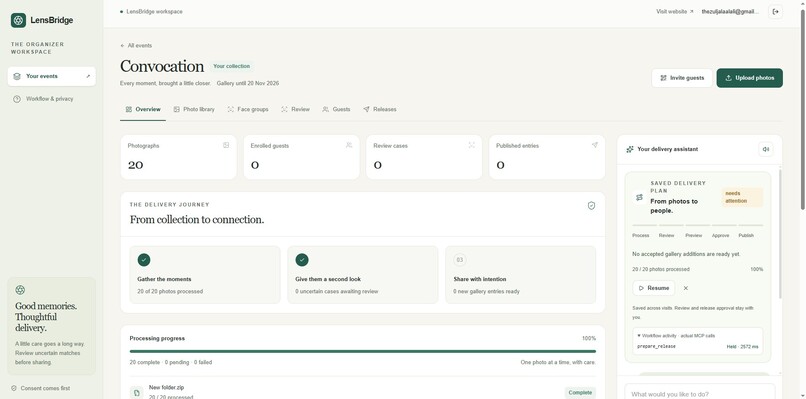
Task: Click the saved delivery plan sync icon
Action: coord(639,197)
